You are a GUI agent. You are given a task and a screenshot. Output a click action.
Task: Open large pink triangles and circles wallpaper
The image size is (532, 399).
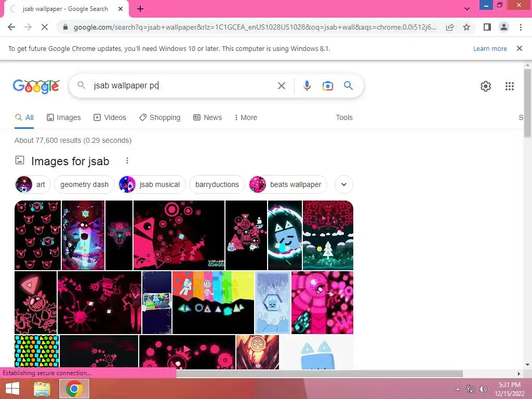[179, 235]
